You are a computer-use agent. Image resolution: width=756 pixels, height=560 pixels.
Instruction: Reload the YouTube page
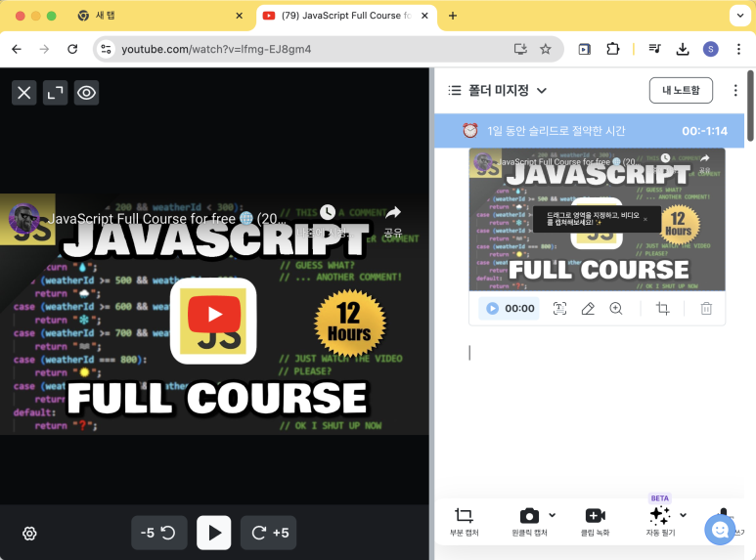pyautogui.click(x=72, y=49)
